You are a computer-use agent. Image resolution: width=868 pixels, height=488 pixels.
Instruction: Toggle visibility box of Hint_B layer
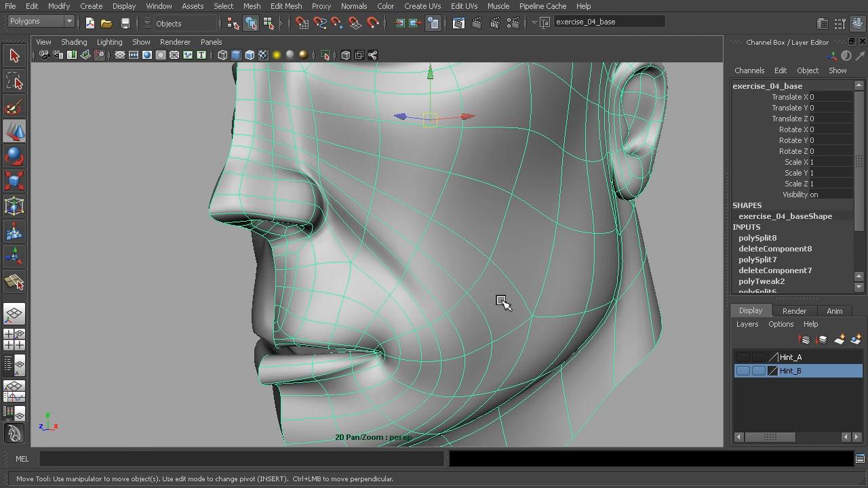pos(743,371)
